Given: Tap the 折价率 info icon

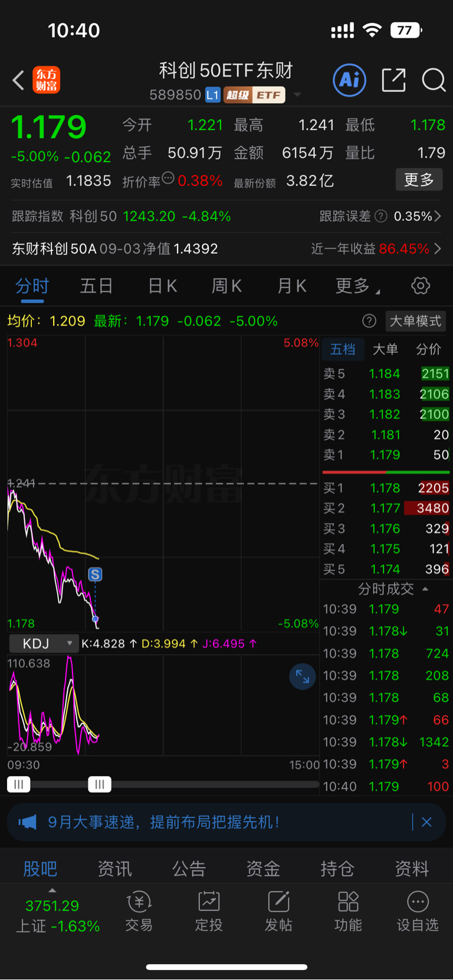Looking at the screenshot, I should 168,178.
